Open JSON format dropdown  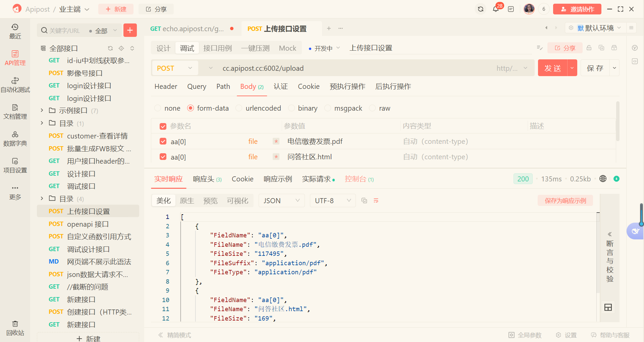pyautogui.click(x=282, y=201)
